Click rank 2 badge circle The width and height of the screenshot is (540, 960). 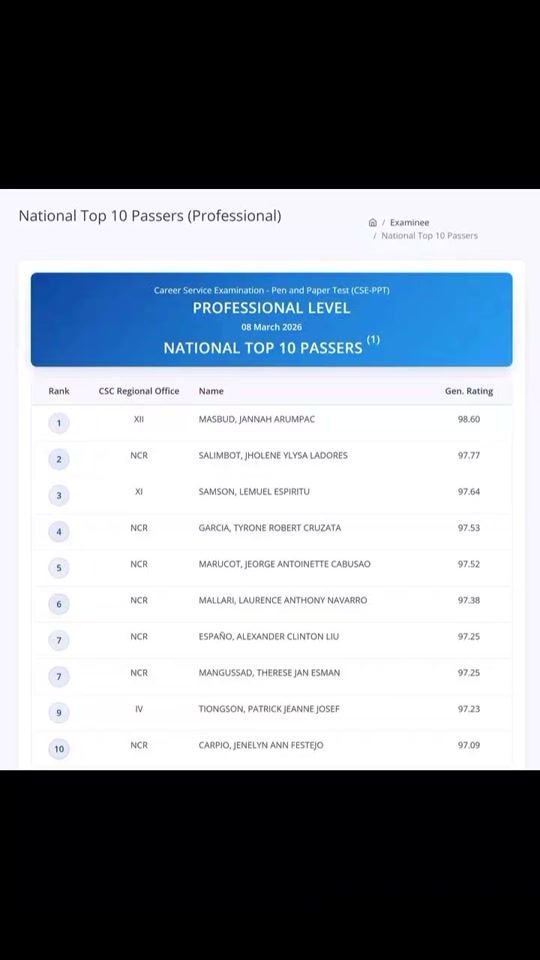[x=59, y=459]
